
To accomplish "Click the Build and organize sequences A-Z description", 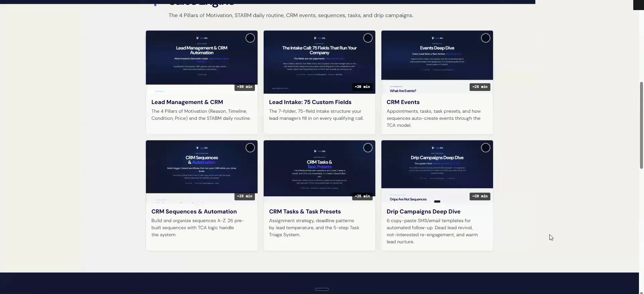I will click(198, 228).
